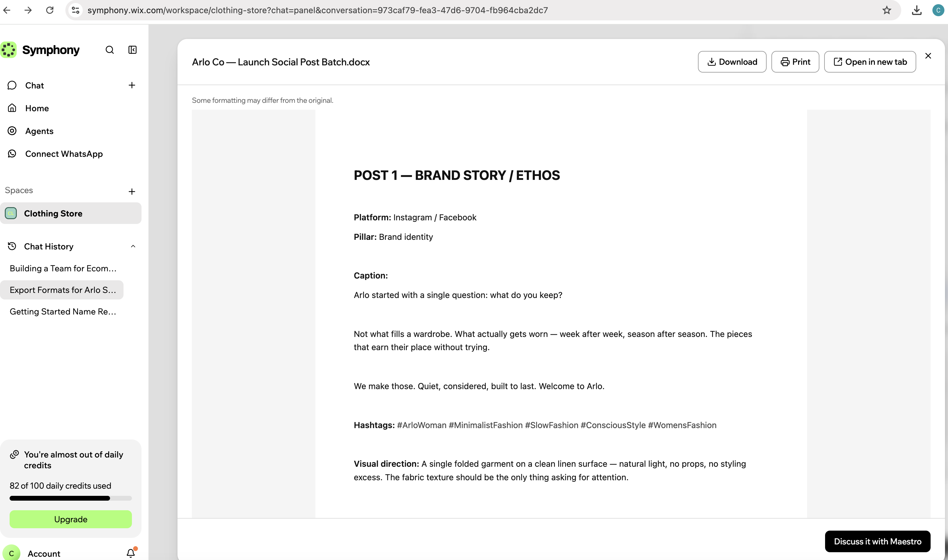
Task: Click the site settings icon in address bar
Action: (76, 10)
